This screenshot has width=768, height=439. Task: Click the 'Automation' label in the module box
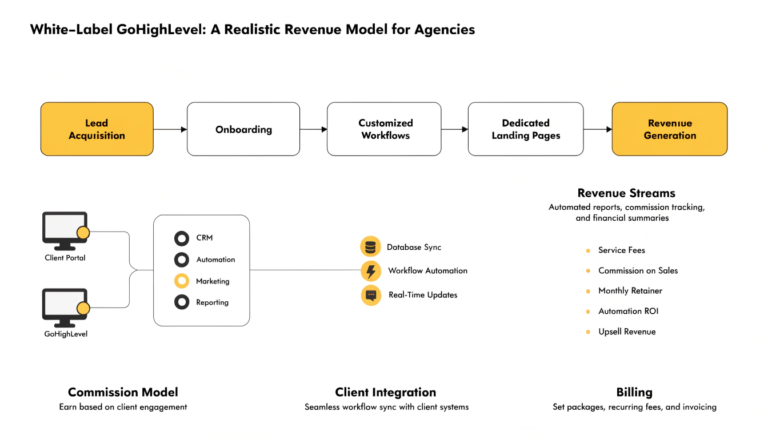click(x=216, y=260)
